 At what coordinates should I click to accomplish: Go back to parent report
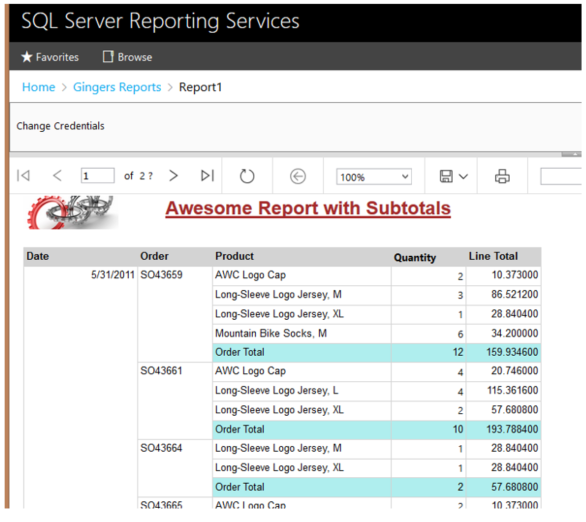(298, 176)
